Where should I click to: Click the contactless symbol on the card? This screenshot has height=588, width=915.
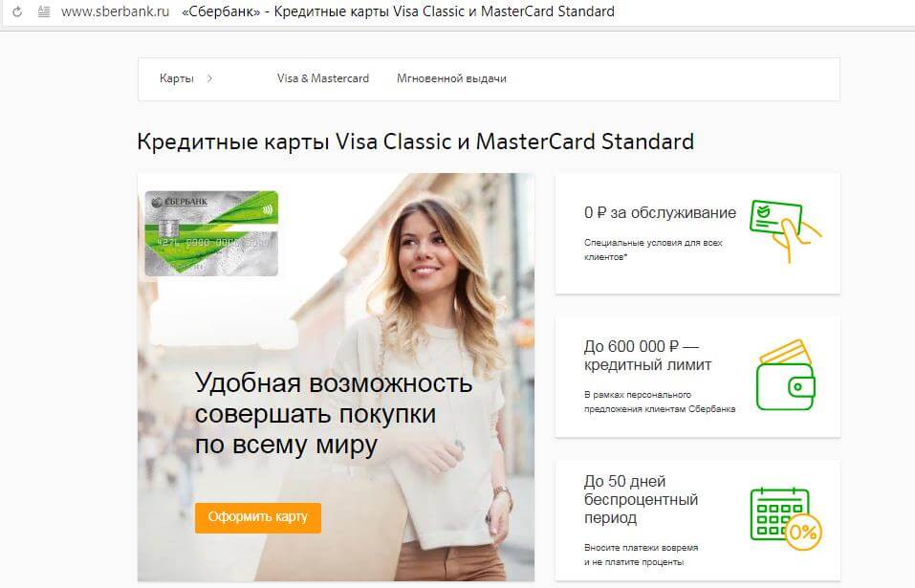(268, 209)
